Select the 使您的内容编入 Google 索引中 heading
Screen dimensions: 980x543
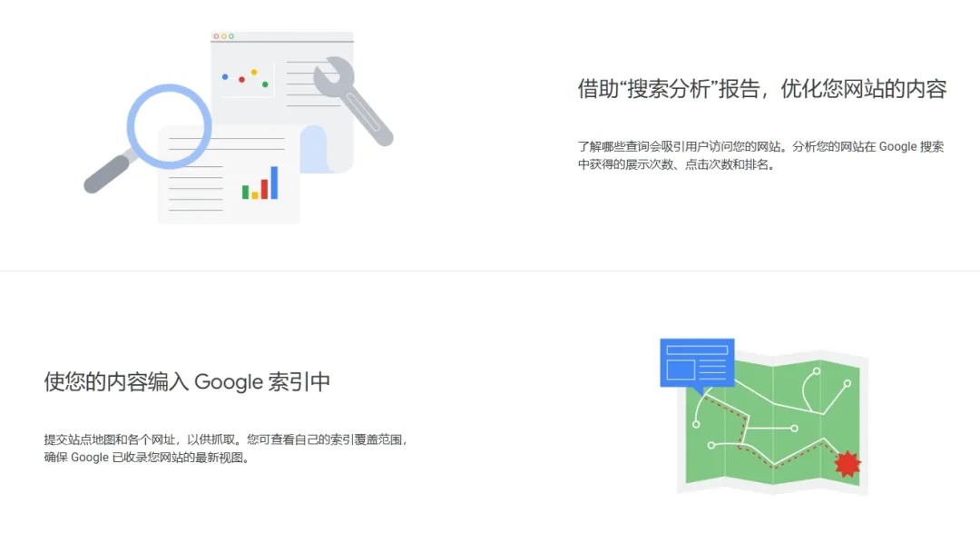click(188, 382)
